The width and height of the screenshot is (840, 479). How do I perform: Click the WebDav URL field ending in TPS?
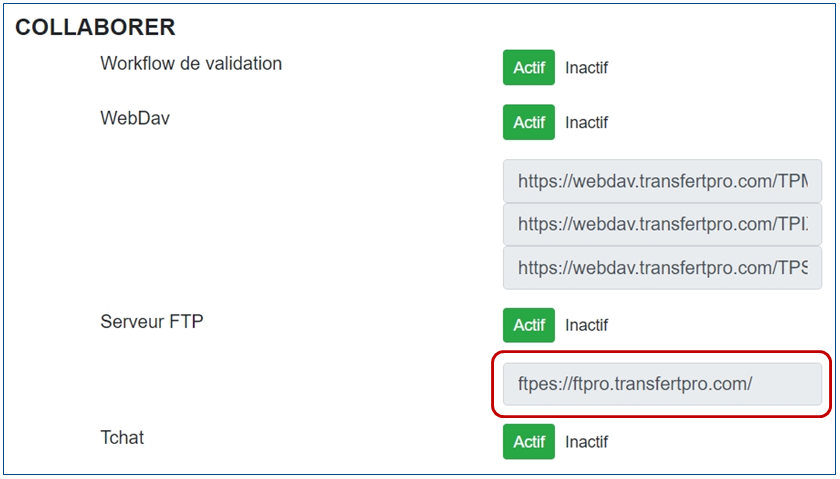tap(662, 267)
